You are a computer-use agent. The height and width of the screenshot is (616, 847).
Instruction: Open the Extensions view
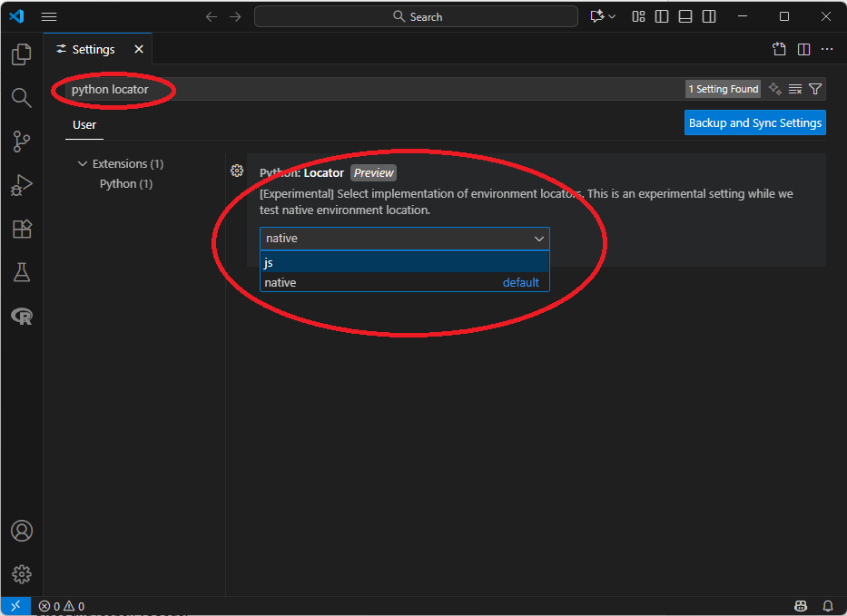point(22,229)
